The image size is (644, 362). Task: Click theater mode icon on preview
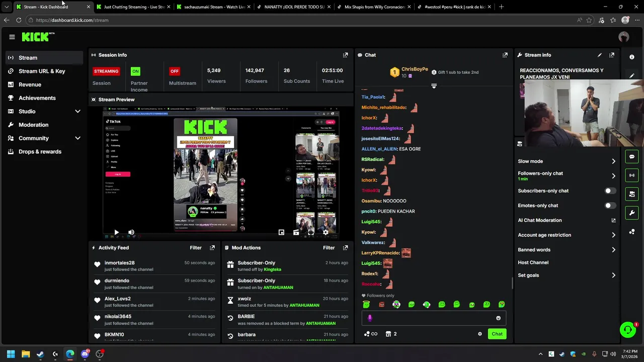point(296,232)
